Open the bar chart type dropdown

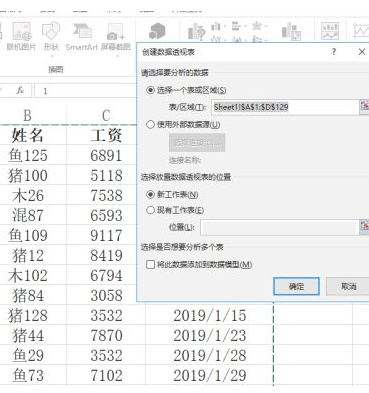coord(238,26)
